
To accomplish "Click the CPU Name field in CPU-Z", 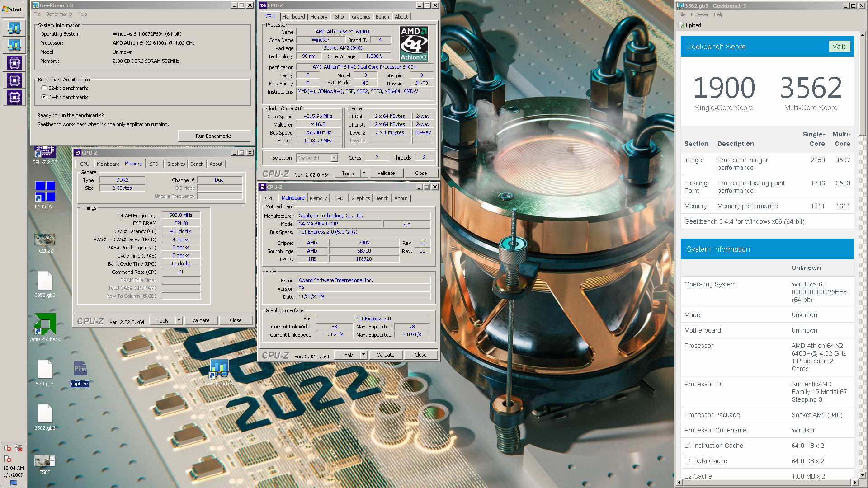I will (x=343, y=32).
